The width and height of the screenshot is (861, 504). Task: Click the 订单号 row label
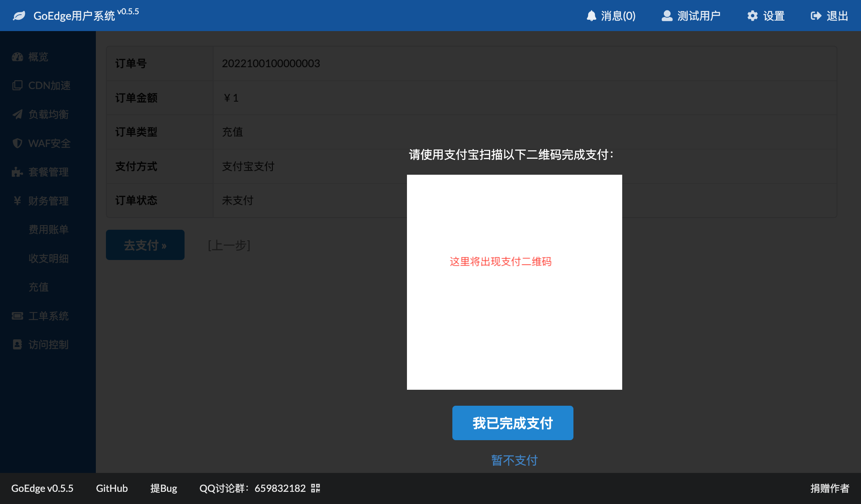pyautogui.click(x=131, y=63)
